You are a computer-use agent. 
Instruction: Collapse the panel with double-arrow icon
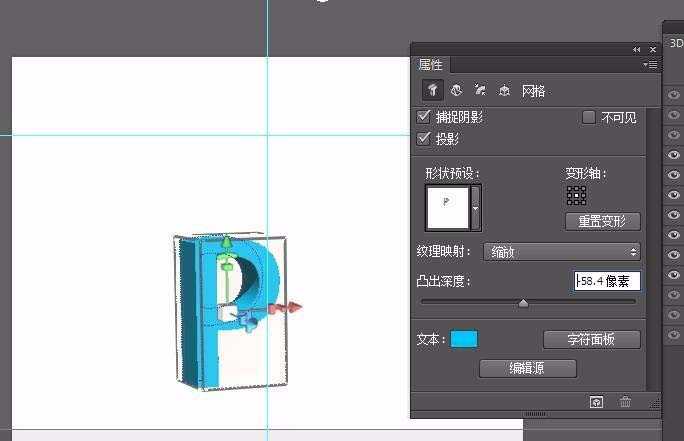click(x=636, y=49)
